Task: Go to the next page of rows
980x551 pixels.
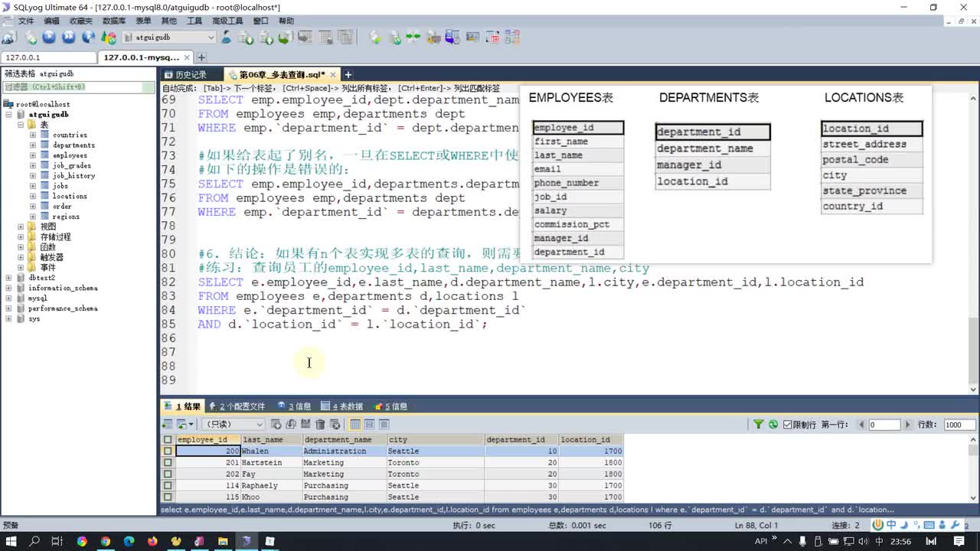Action: click(908, 425)
